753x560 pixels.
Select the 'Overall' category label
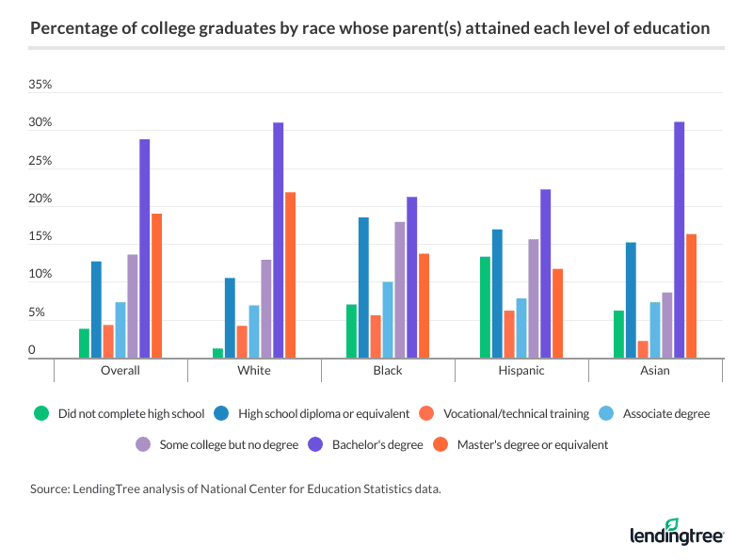point(120,371)
